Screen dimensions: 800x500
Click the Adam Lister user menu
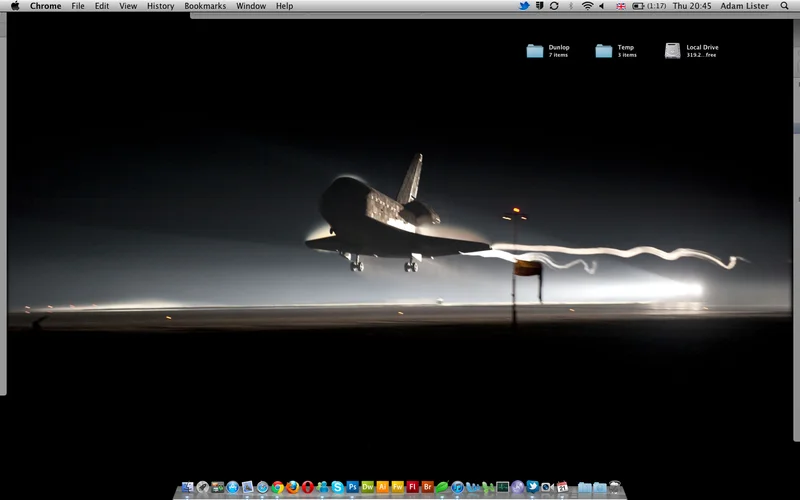pos(744,6)
